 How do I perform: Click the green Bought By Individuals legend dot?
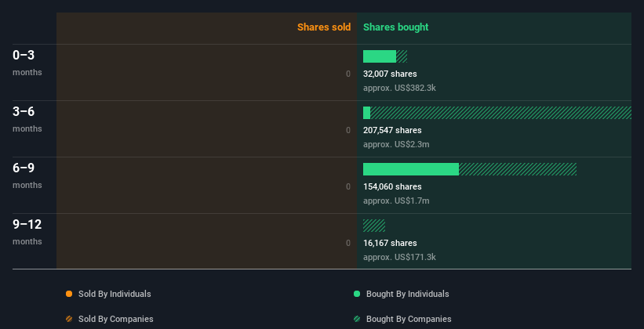pos(357,294)
